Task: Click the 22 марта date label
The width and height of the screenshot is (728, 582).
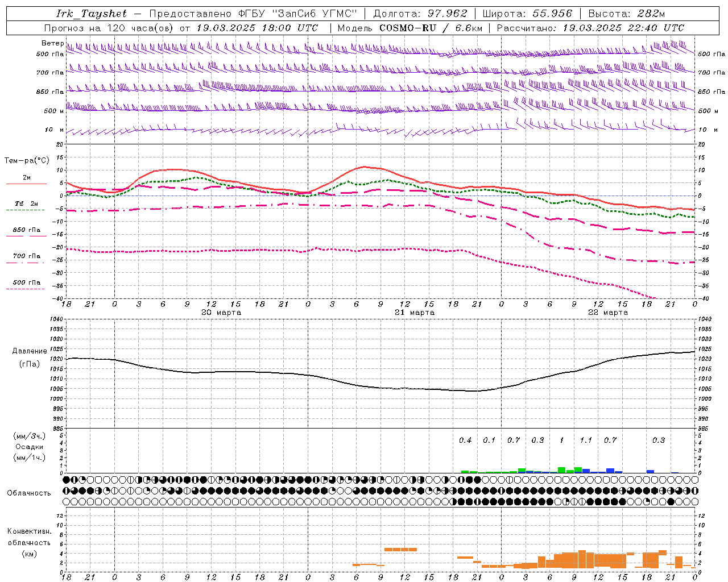Action: pyautogui.click(x=608, y=313)
